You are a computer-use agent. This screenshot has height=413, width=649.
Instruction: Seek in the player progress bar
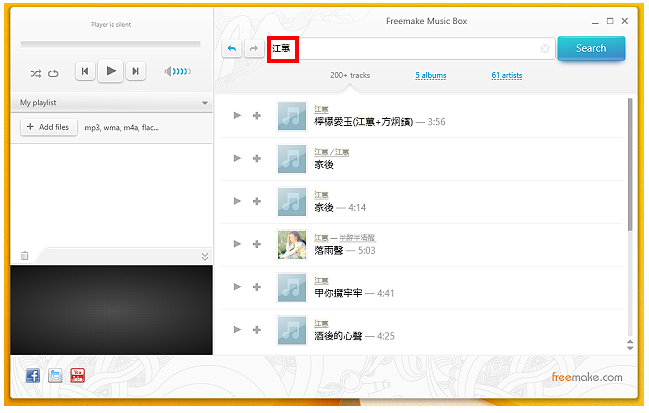(x=111, y=44)
